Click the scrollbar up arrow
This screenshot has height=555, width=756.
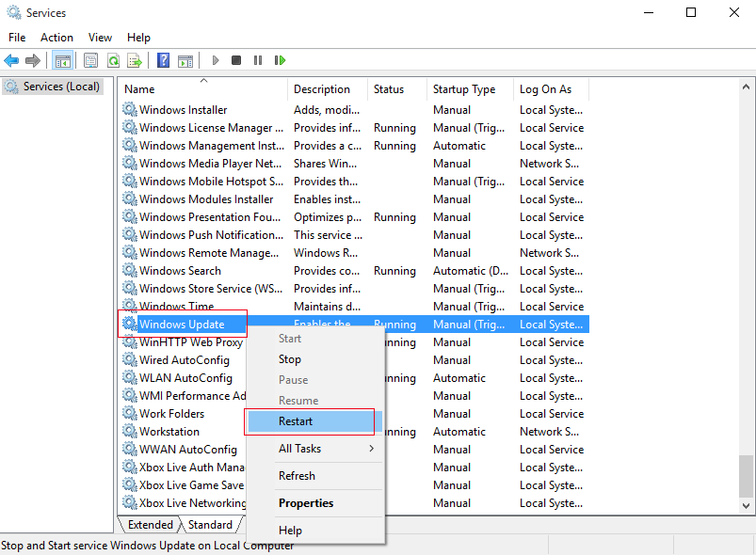(x=746, y=87)
